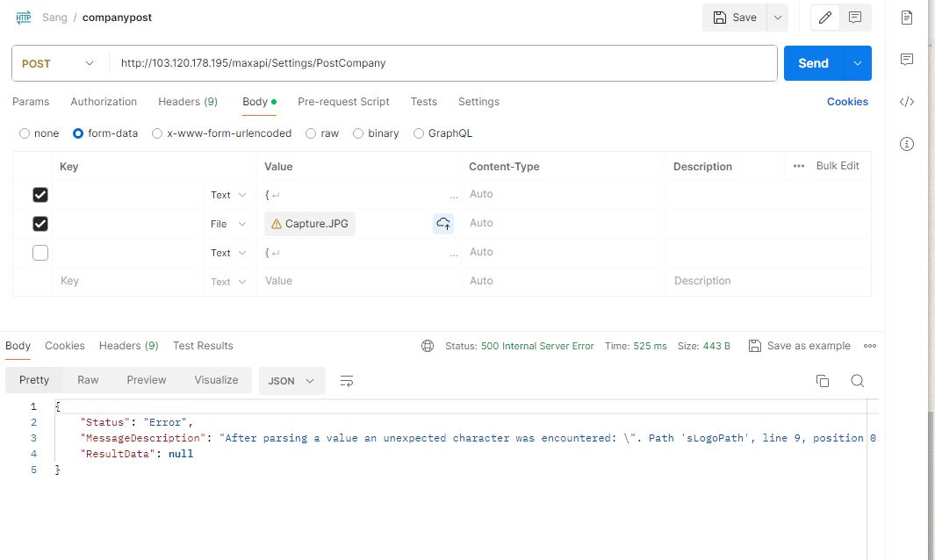The width and height of the screenshot is (935, 560).
Task: Select the raw body type radio button
Action: tap(312, 133)
